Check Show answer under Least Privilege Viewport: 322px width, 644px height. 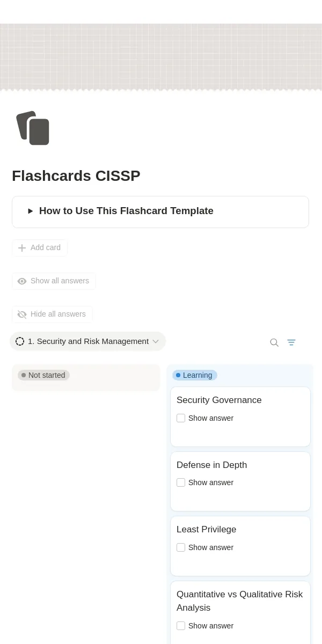click(x=181, y=547)
